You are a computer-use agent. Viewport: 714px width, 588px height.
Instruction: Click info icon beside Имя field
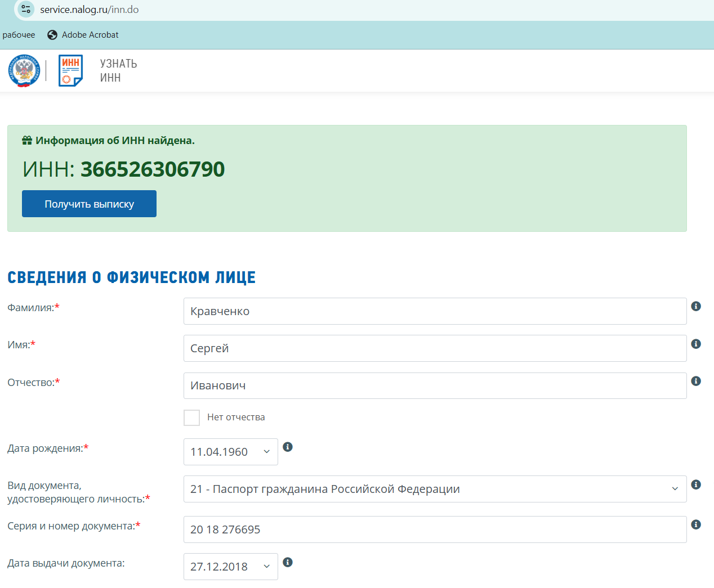click(x=696, y=344)
